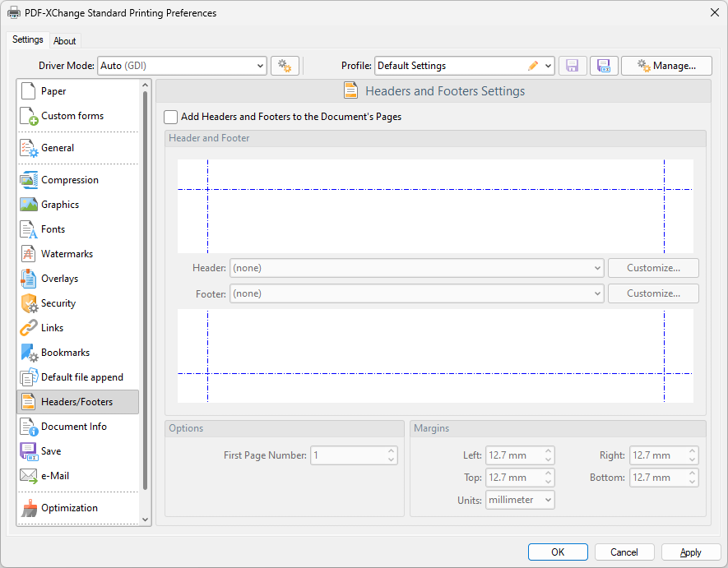Click the header preview area

pyautogui.click(x=435, y=206)
